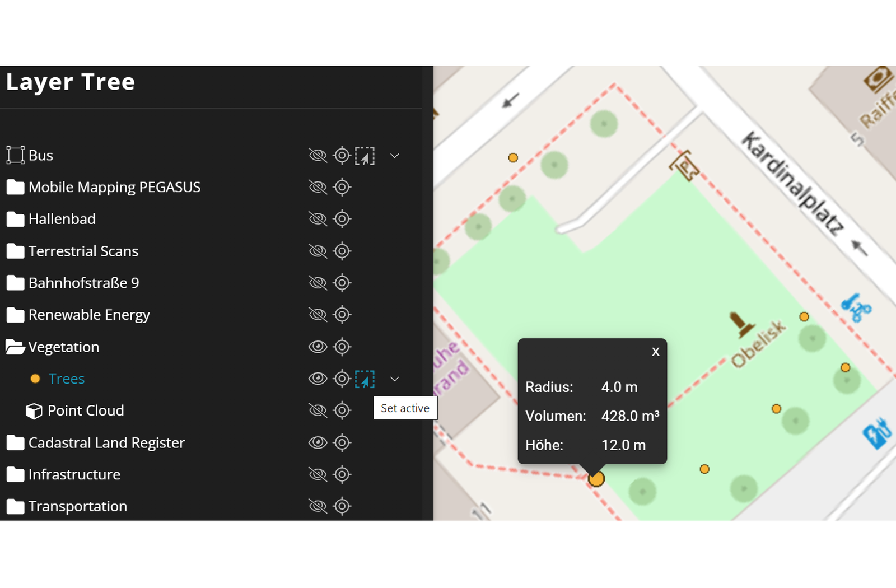Show the Mobile Mapping PEGASUS folder

(x=318, y=187)
